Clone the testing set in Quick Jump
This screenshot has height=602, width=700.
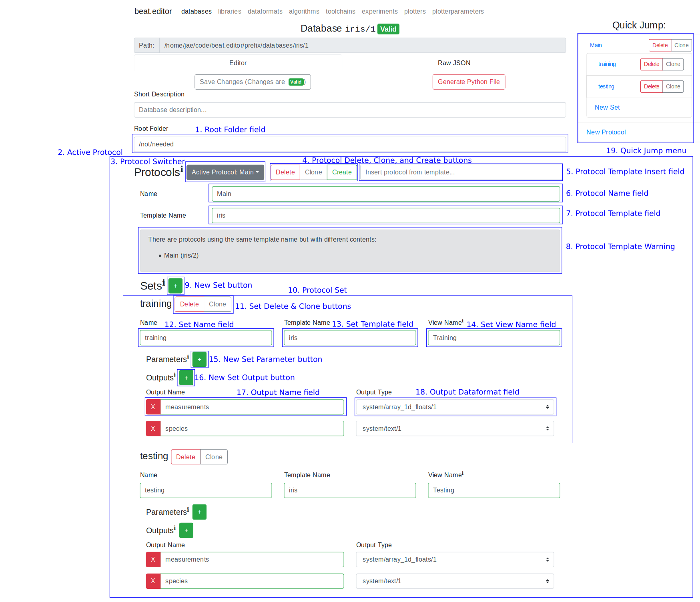tap(673, 86)
